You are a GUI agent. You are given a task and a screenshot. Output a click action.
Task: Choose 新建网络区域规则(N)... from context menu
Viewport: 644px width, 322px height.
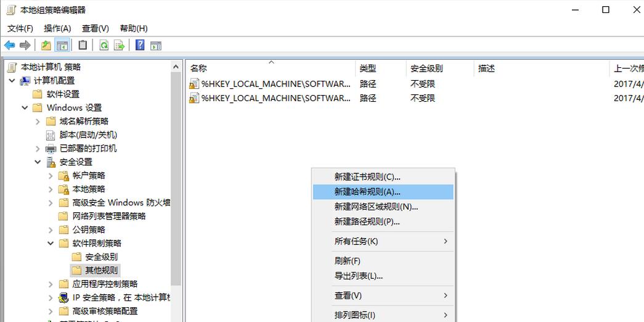(x=383, y=207)
